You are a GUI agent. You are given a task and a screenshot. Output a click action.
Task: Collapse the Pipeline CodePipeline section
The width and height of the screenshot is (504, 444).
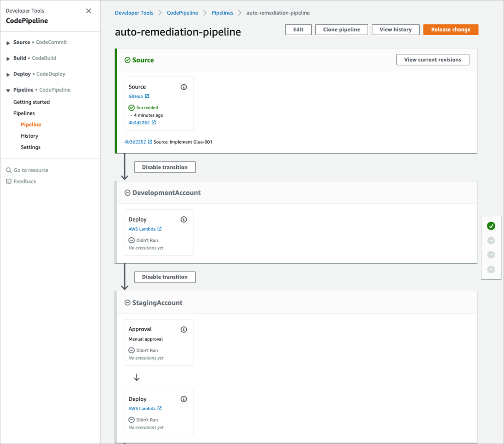[8, 90]
